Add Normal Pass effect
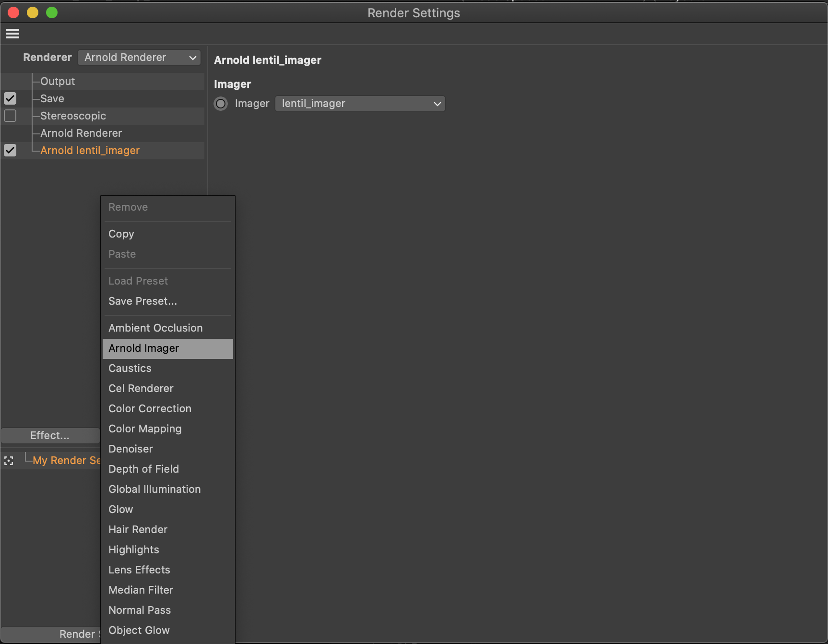 tap(168, 610)
